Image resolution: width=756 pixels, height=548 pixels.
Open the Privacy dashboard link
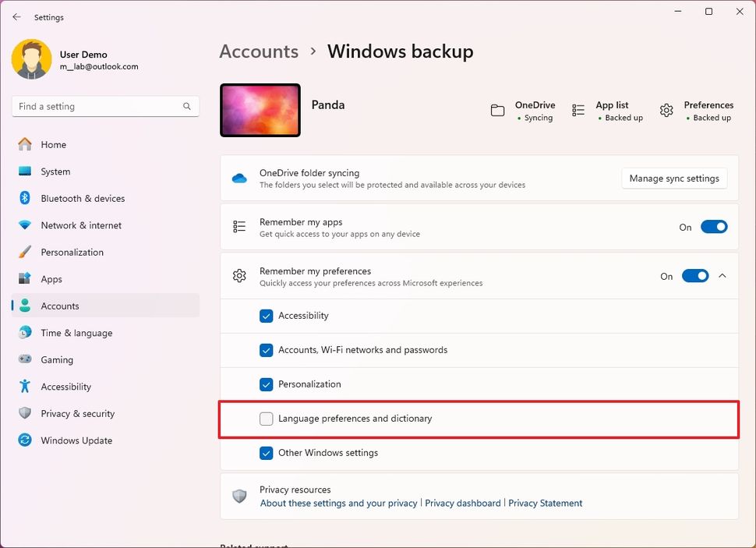[463, 503]
